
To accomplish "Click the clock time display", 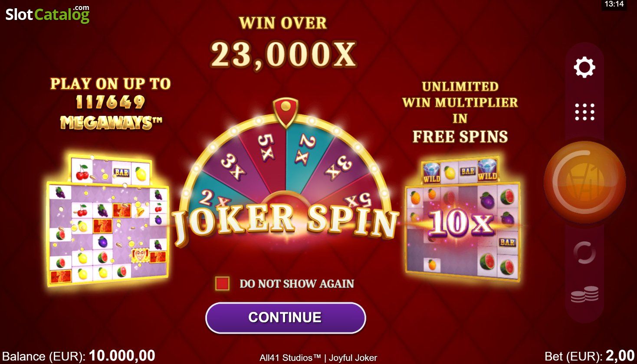I will coord(614,4).
